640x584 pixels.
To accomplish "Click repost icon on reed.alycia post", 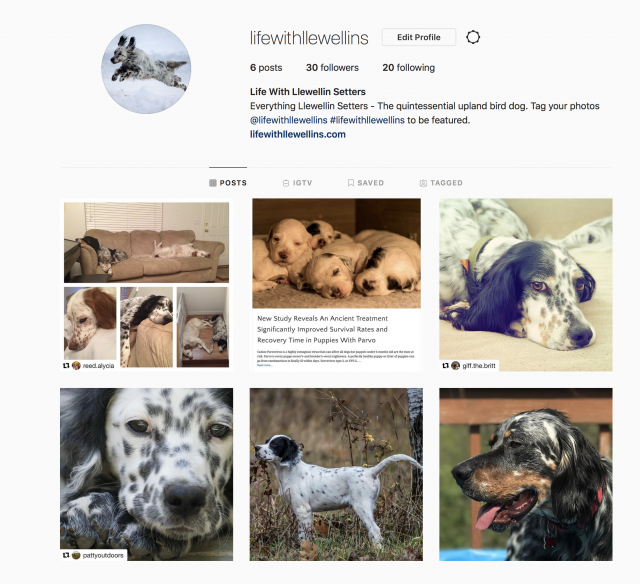I will [x=66, y=366].
